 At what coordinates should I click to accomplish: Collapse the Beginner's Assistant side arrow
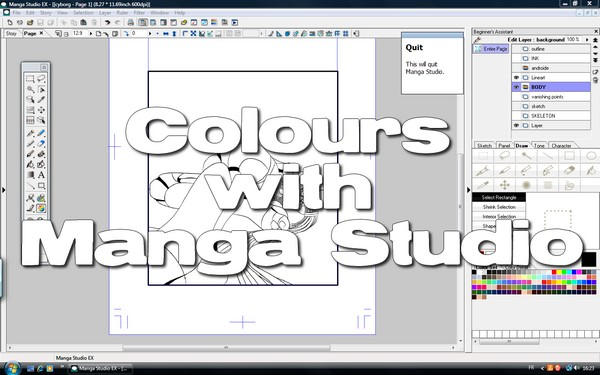[x=468, y=190]
